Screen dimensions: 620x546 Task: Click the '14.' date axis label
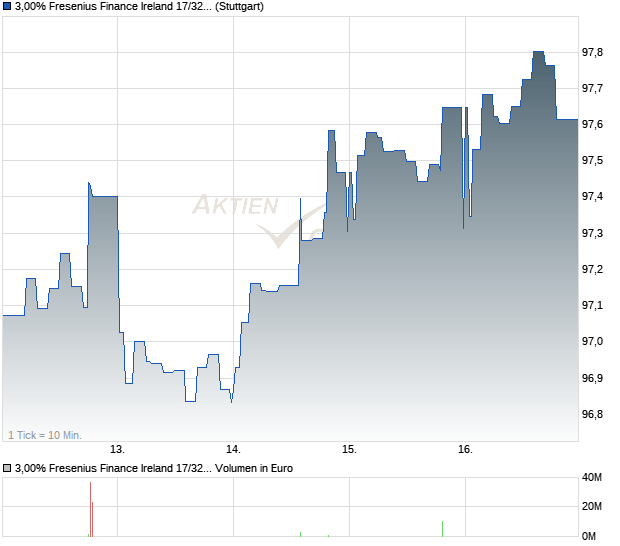[x=233, y=450]
